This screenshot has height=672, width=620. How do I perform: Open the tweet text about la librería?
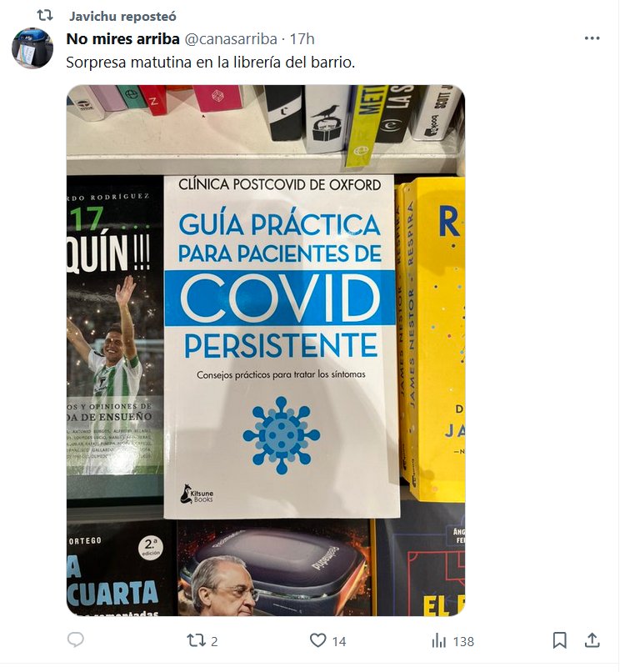(x=210, y=63)
